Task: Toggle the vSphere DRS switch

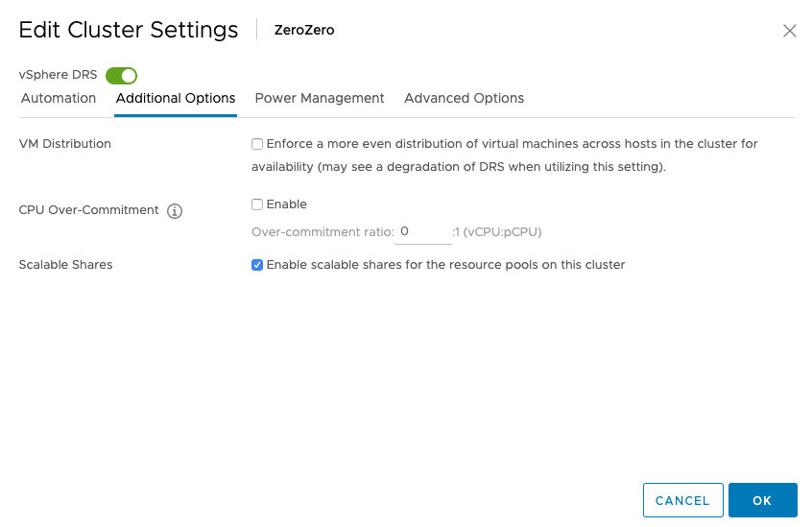Action: tap(122, 75)
